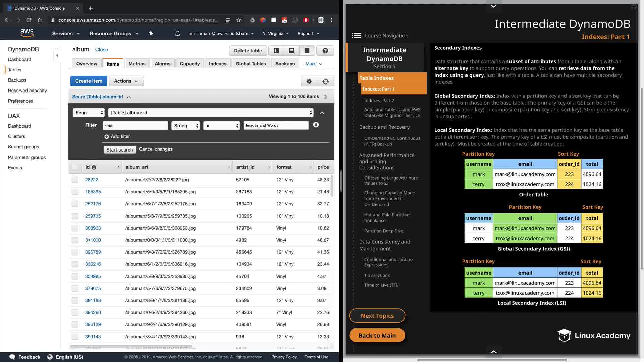The height and width of the screenshot is (362, 644).
Task: Toggle the select-all items checkbox
Action: pyautogui.click(x=75, y=167)
